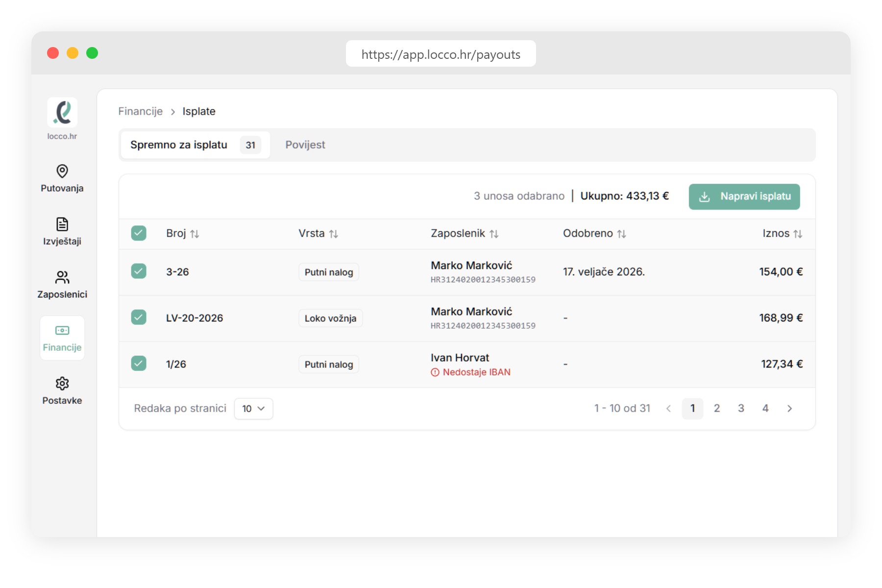Go to Zaposlenici via the people icon
Image resolution: width=882 pixels, height=588 pixels.
(x=62, y=277)
